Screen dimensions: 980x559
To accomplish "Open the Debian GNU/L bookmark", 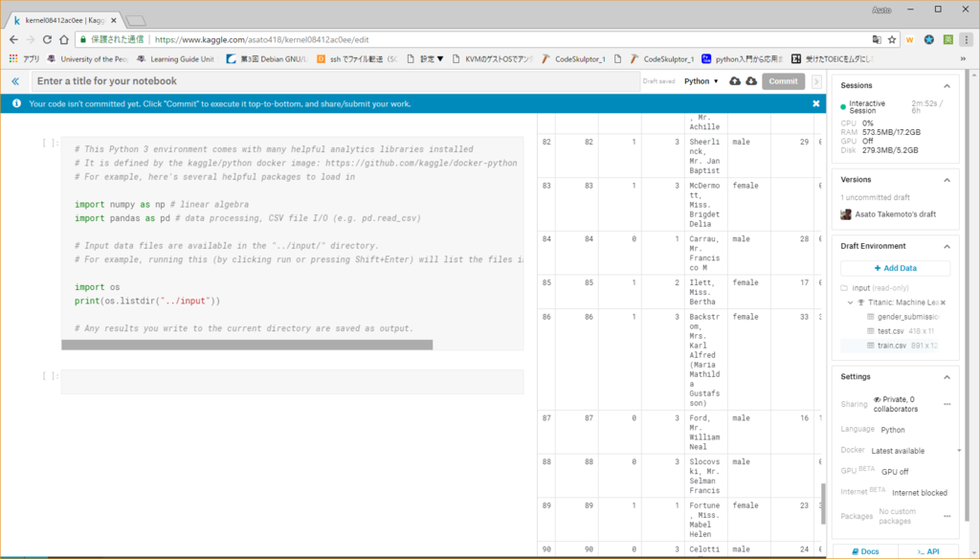I will point(267,58).
